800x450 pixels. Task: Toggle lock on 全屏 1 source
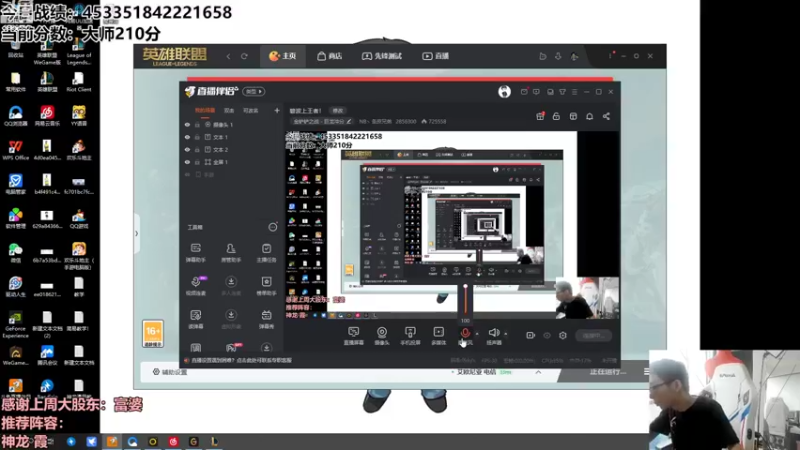tap(197, 162)
